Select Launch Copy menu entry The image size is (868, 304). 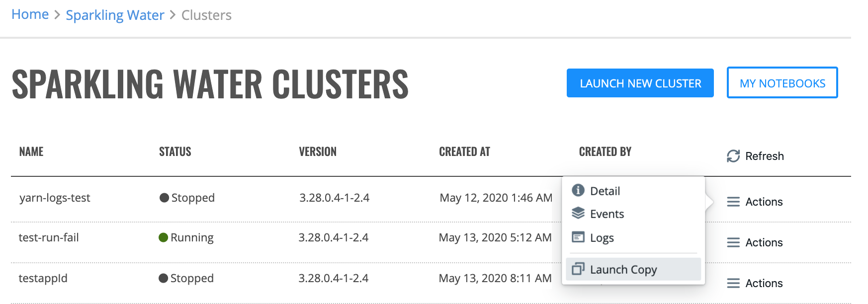tap(633, 269)
